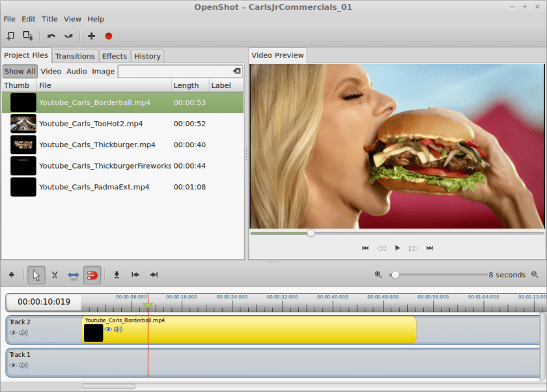Mute audio on Track 1
547x392 pixels.
pyautogui.click(x=23, y=365)
